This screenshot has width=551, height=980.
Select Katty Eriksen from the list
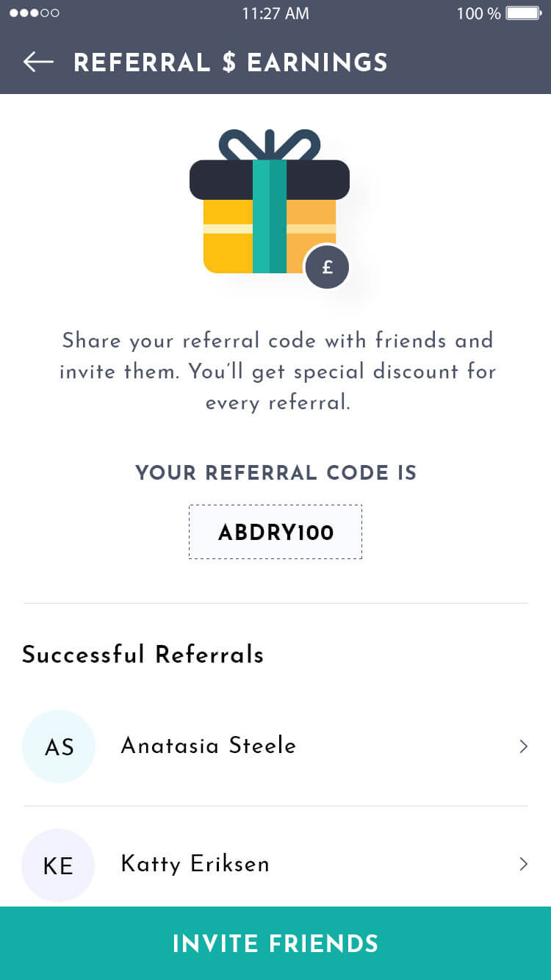[195, 864]
